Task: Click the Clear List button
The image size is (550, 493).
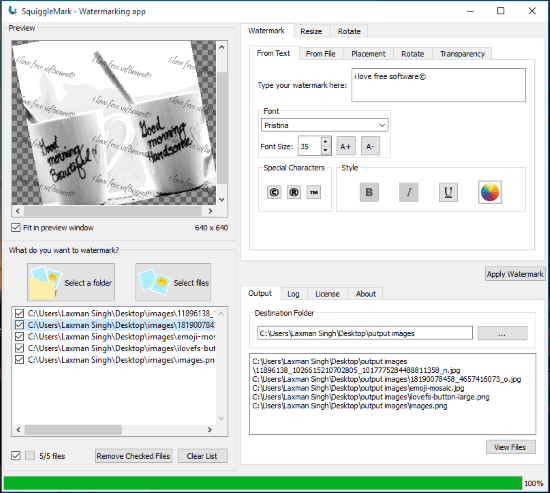Action: tap(202, 456)
